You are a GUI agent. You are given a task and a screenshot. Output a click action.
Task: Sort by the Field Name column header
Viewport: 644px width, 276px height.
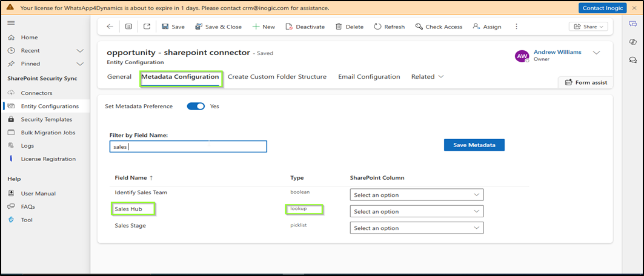pyautogui.click(x=134, y=178)
